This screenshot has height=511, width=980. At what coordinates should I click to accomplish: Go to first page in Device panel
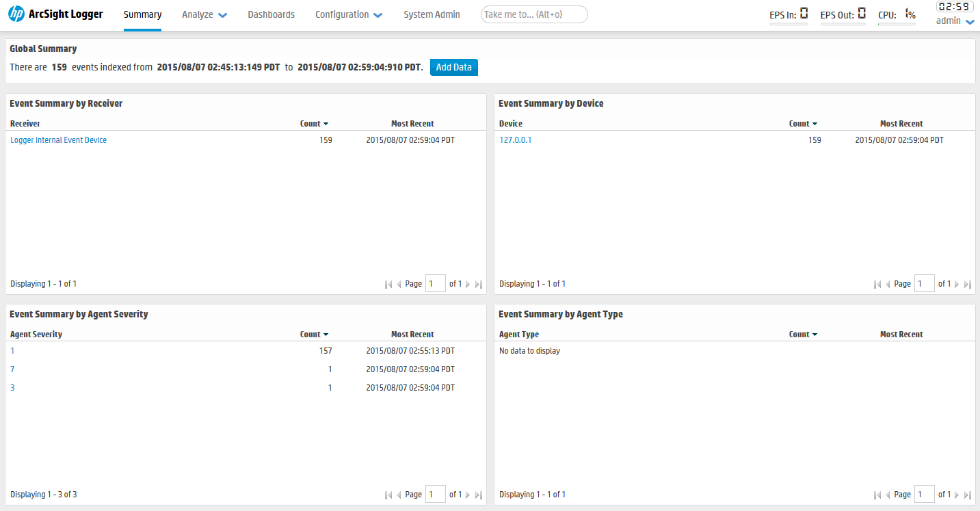(877, 284)
